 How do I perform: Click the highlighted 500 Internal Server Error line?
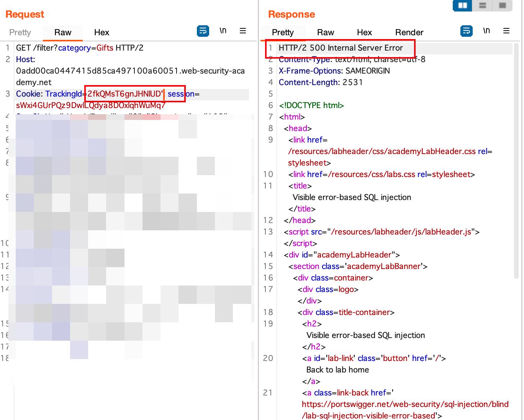[341, 48]
